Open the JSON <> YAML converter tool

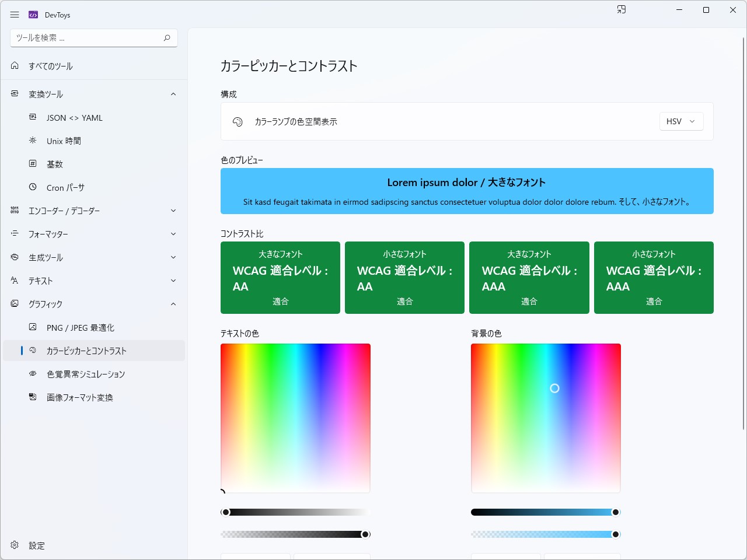[74, 117]
